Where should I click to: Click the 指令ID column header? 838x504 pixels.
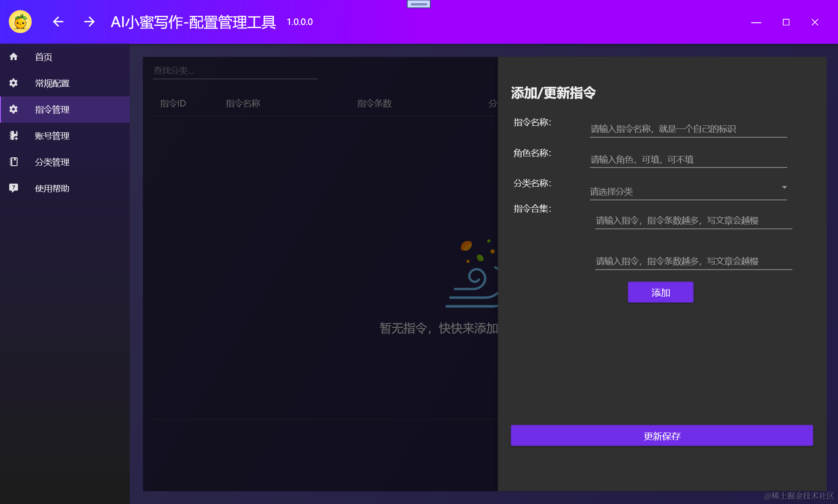(173, 103)
